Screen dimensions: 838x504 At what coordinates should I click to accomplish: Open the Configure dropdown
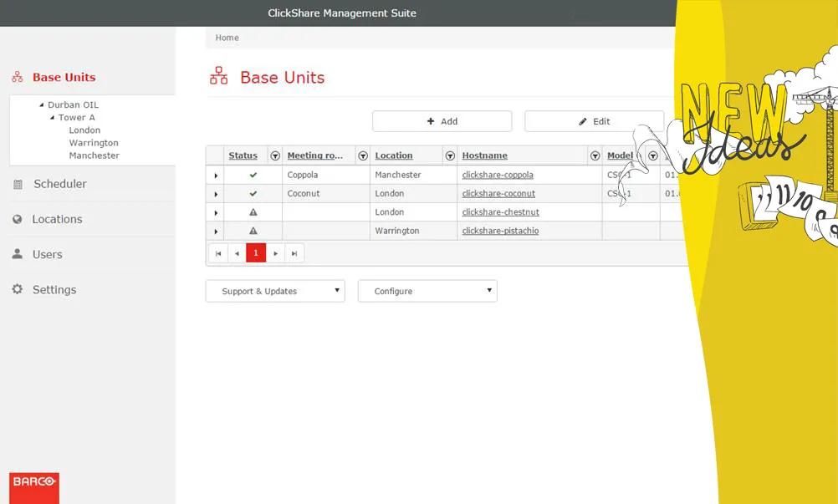click(427, 291)
